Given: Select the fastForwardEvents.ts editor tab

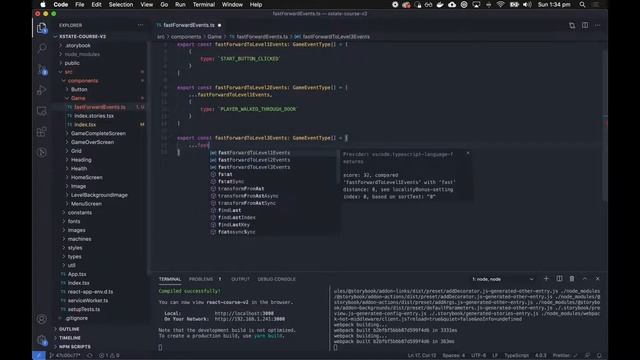Looking at the screenshot, I should tap(189, 25).
